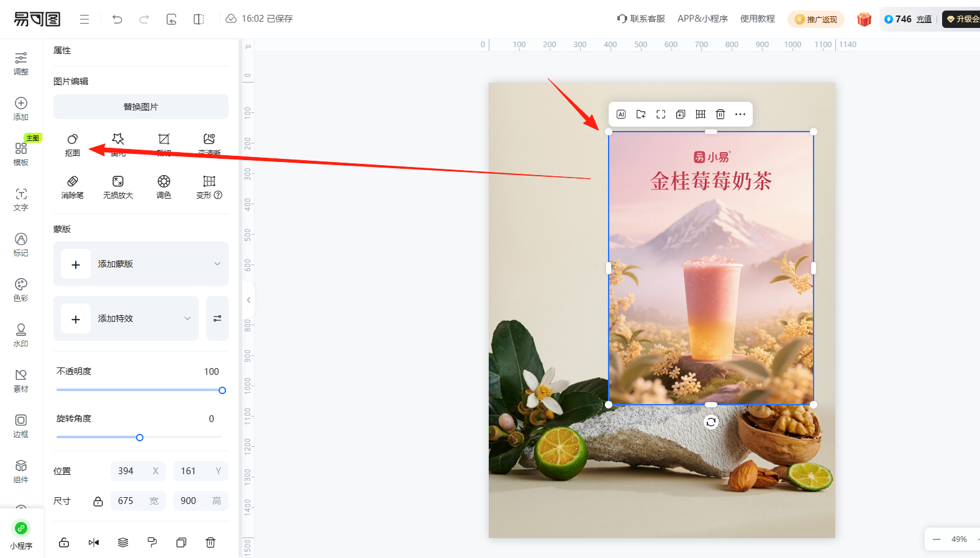
Task: Click the copy icon in bottom panel
Action: (181, 542)
